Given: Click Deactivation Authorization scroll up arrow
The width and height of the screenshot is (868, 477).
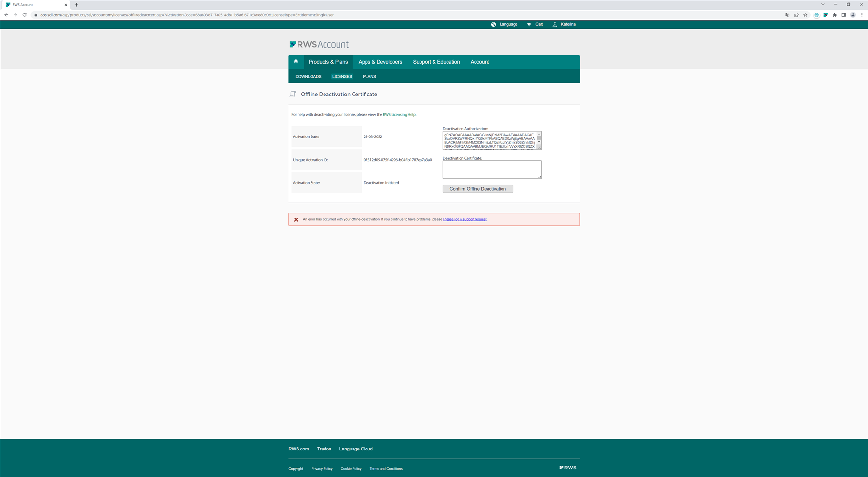Looking at the screenshot, I should point(539,134).
